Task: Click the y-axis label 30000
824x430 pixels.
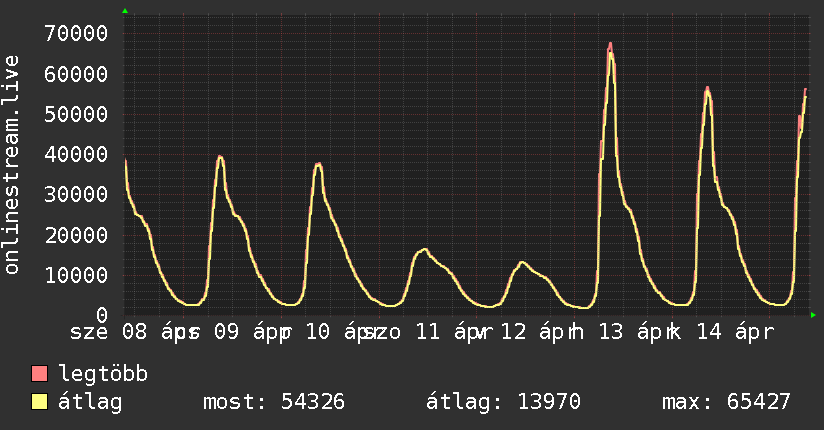Action: tap(76, 194)
